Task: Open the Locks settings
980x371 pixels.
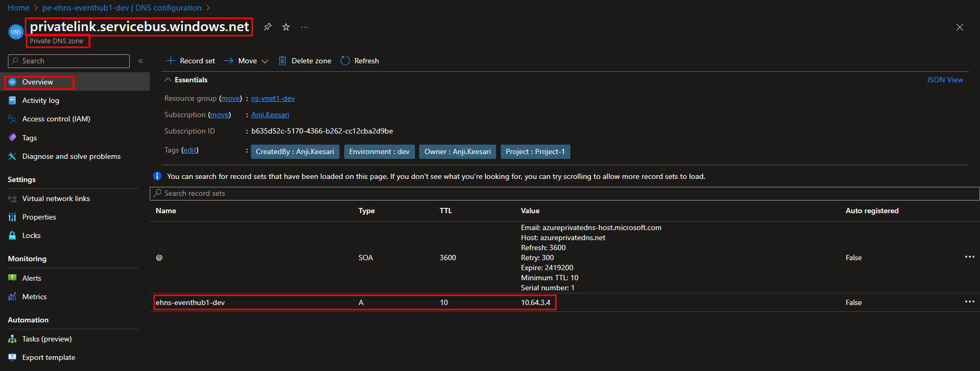Action: 31,235
